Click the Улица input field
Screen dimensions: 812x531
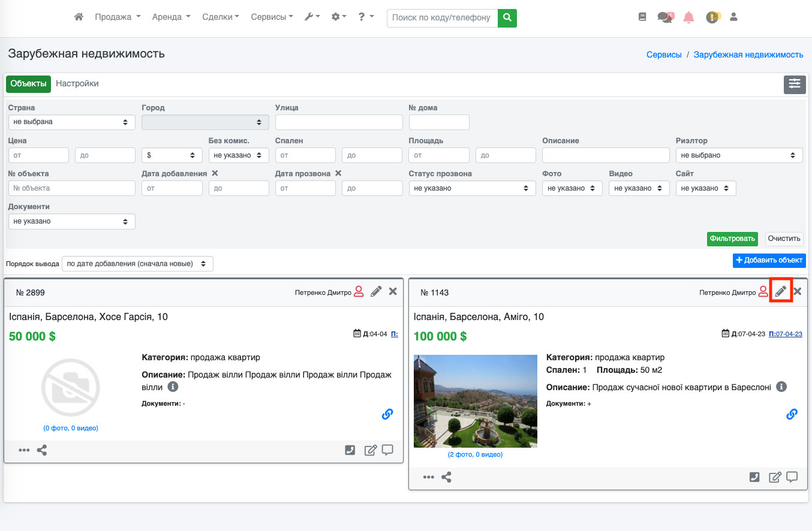click(338, 122)
